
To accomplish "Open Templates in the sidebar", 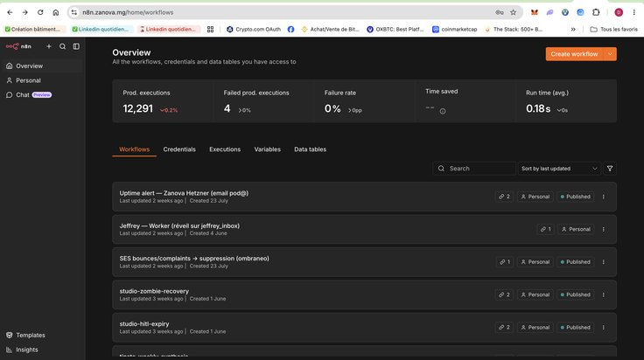I will point(43,335).
